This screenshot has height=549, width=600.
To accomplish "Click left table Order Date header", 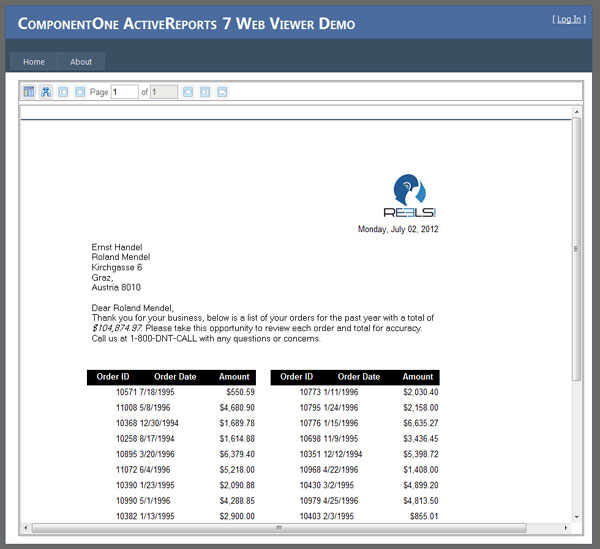I will (175, 377).
